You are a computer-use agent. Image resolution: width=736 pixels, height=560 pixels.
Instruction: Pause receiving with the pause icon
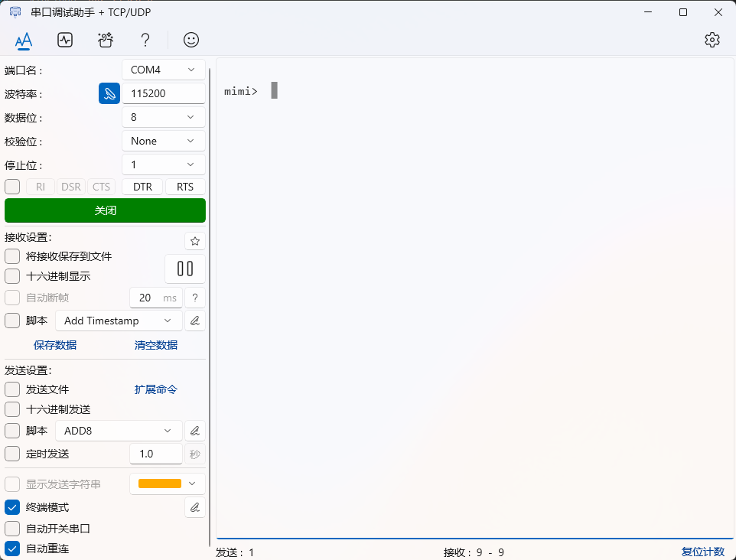(185, 269)
